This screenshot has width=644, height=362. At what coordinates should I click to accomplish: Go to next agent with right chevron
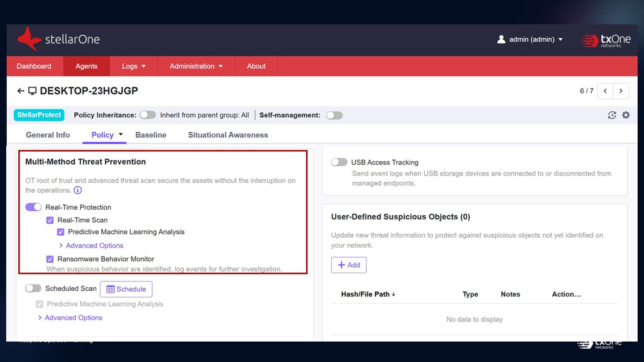click(x=621, y=91)
